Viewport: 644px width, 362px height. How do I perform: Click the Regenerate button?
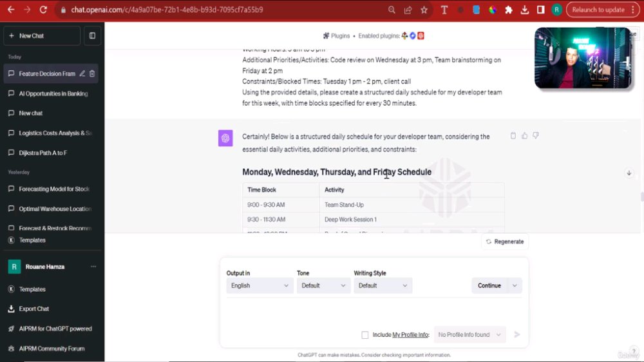505,242
